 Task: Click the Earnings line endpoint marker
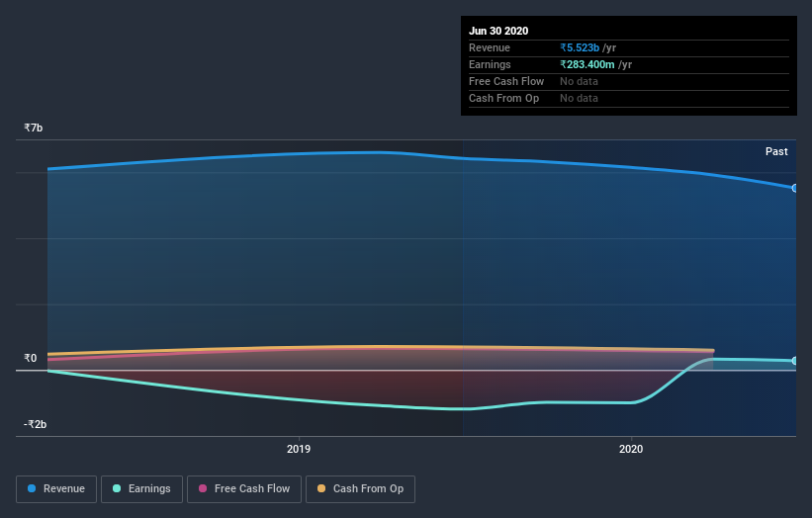pos(795,361)
